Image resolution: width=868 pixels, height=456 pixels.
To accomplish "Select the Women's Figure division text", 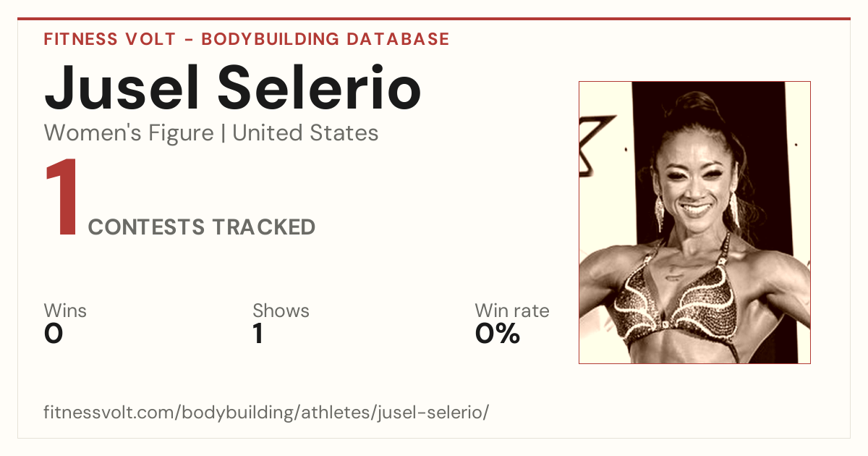I will pyautogui.click(x=129, y=133).
